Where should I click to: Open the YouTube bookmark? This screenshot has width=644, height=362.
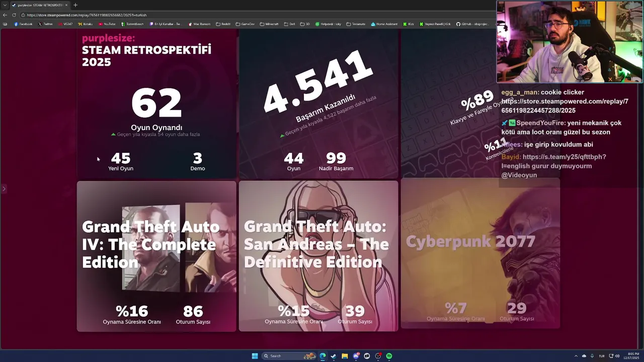(x=107, y=24)
